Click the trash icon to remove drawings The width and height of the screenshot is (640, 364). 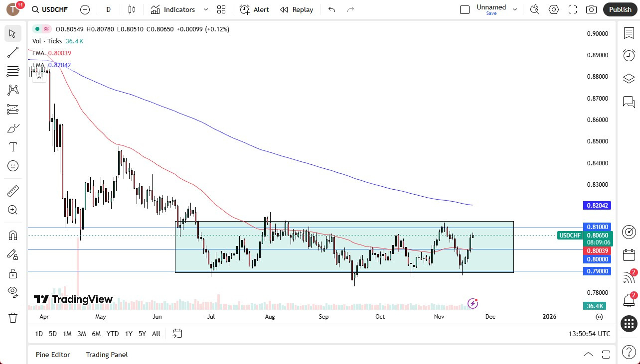[13, 317]
